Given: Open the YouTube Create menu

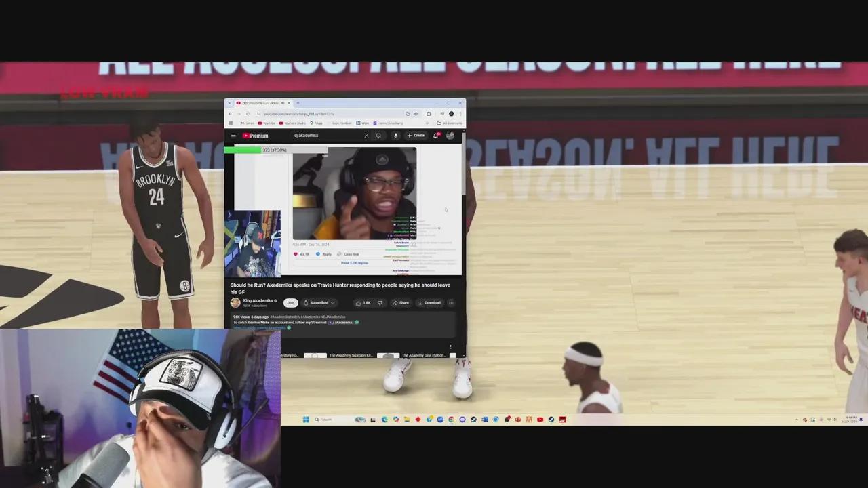Looking at the screenshot, I should [x=416, y=136].
